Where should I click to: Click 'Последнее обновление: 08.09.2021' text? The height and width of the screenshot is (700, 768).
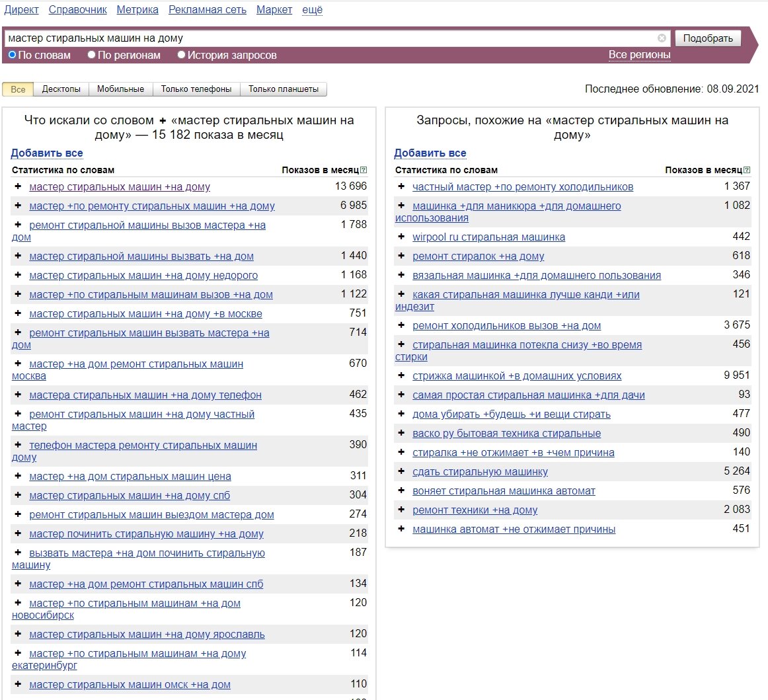[672, 89]
